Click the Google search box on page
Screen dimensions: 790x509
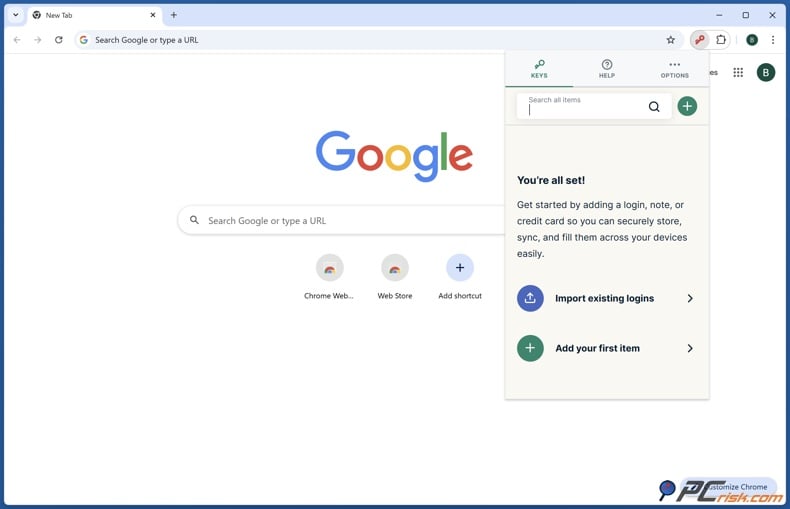[342, 220]
